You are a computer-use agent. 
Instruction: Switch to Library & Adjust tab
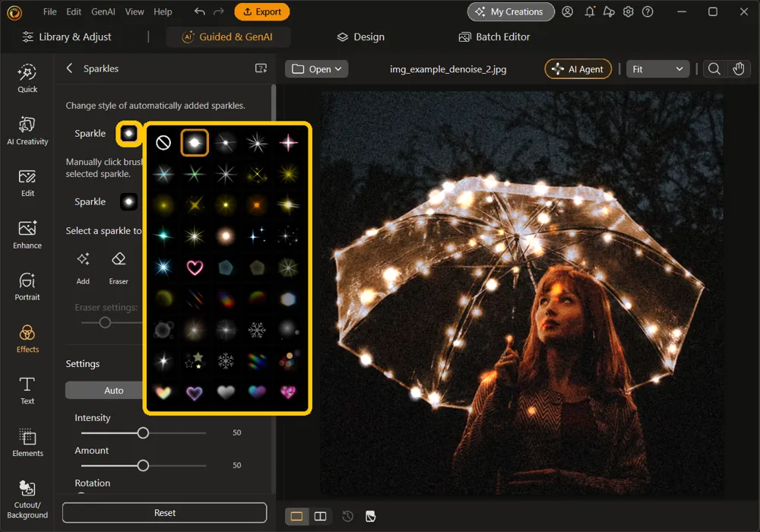coord(67,36)
